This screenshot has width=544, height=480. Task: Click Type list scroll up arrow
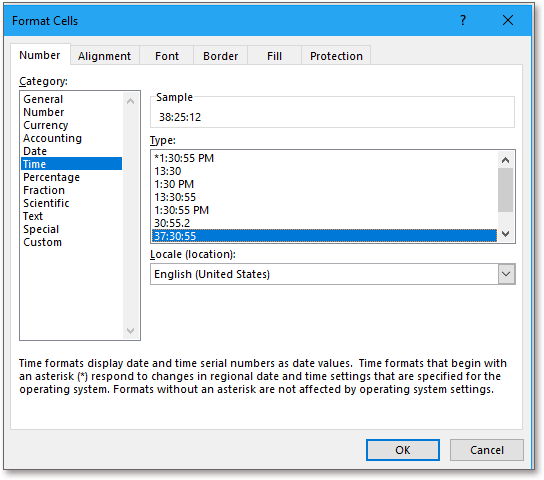pos(505,160)
